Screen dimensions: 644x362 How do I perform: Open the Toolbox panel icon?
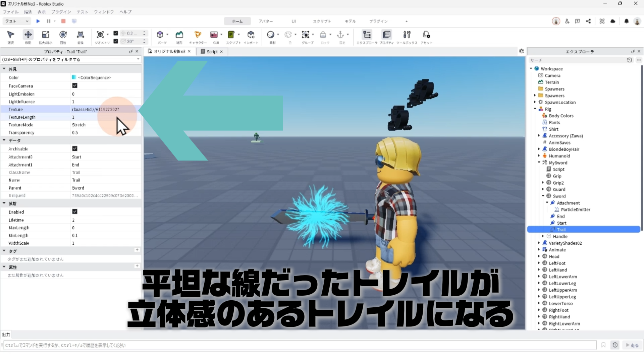tap(407, 35)
